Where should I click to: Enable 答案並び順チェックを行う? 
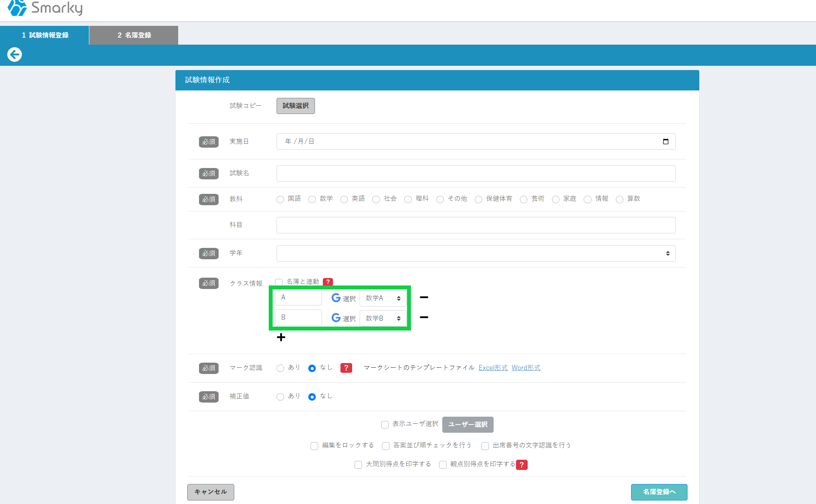pos(385,446)
